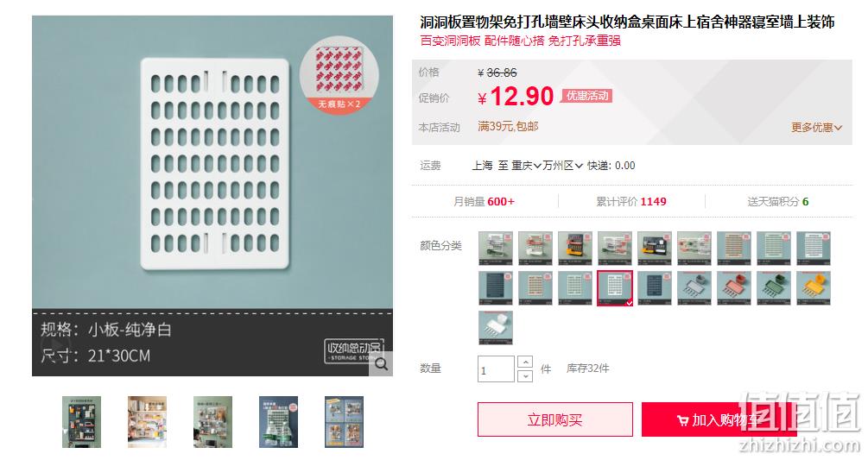This screenshot has height=460, width=868.
Task: Select the white hook rack option in last row
Action: 496,328
